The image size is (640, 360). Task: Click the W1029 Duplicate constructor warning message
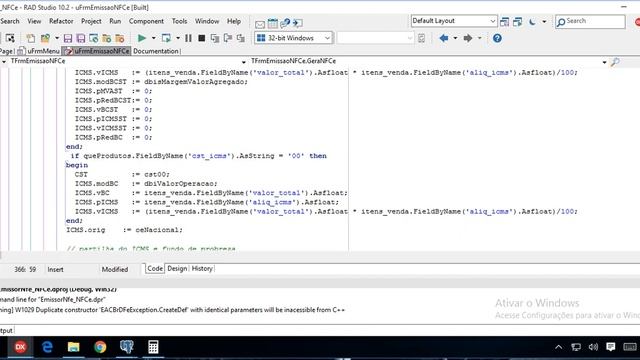(x=173, y=310)
